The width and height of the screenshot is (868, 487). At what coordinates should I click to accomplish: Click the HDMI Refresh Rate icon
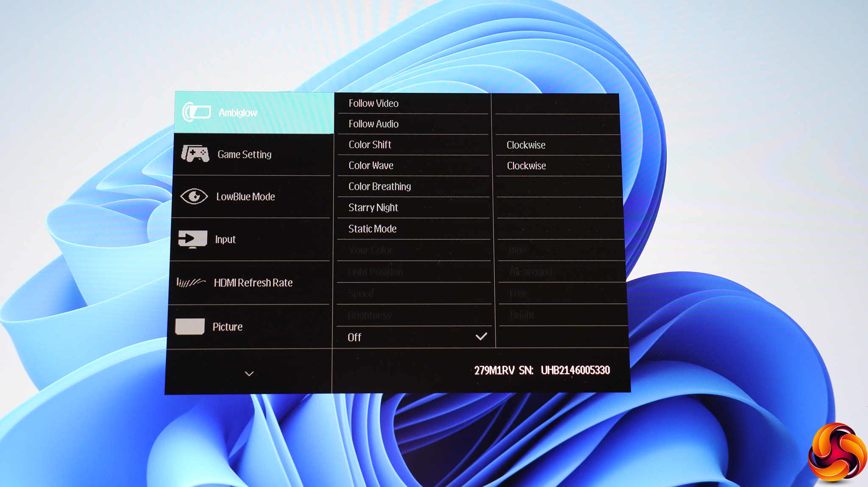click(x=191, y=282)
